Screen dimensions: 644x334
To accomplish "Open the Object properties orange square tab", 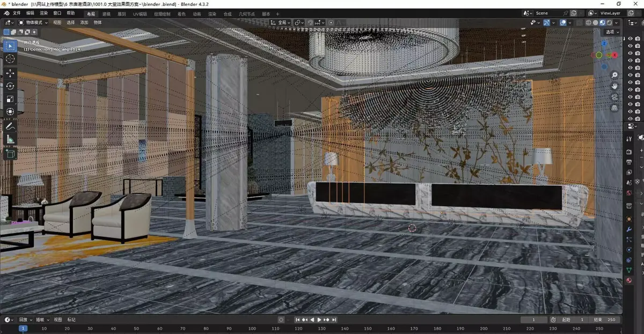I will [x=629, y=219].
